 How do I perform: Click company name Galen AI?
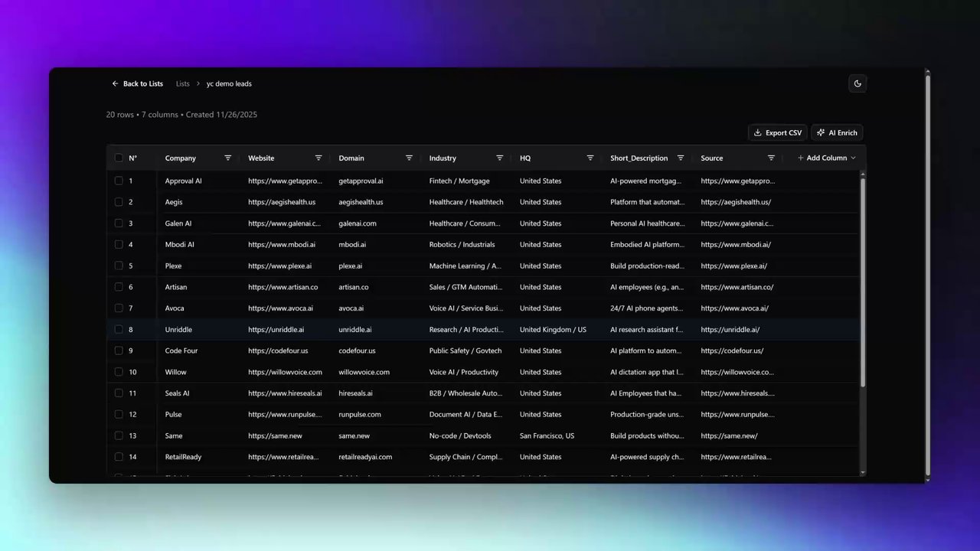(178, 223)
